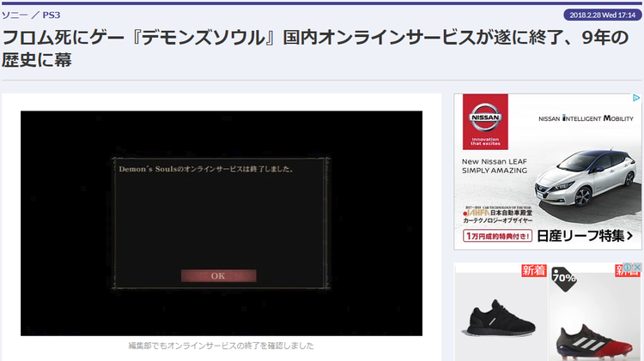This screenshot has width=644, height=361.
Task: Click the text Demon's Soulsのオンラインサービスは終了しました
Action: pos(206,169)
